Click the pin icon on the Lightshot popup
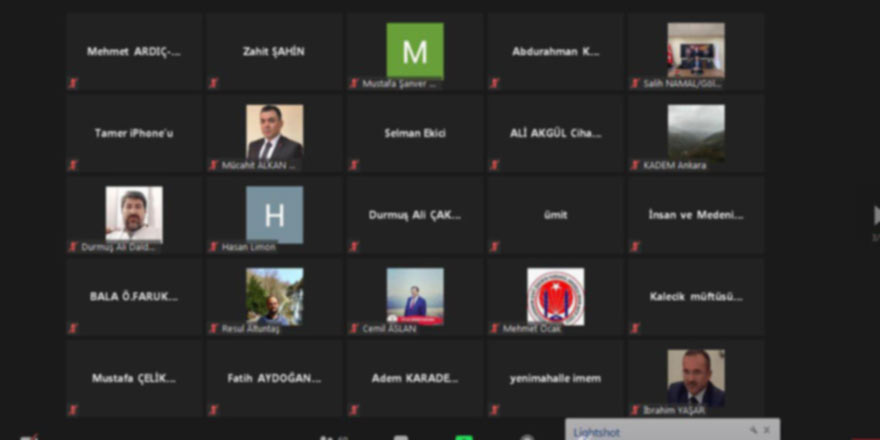The image size is (880, 440). point(753,430)
